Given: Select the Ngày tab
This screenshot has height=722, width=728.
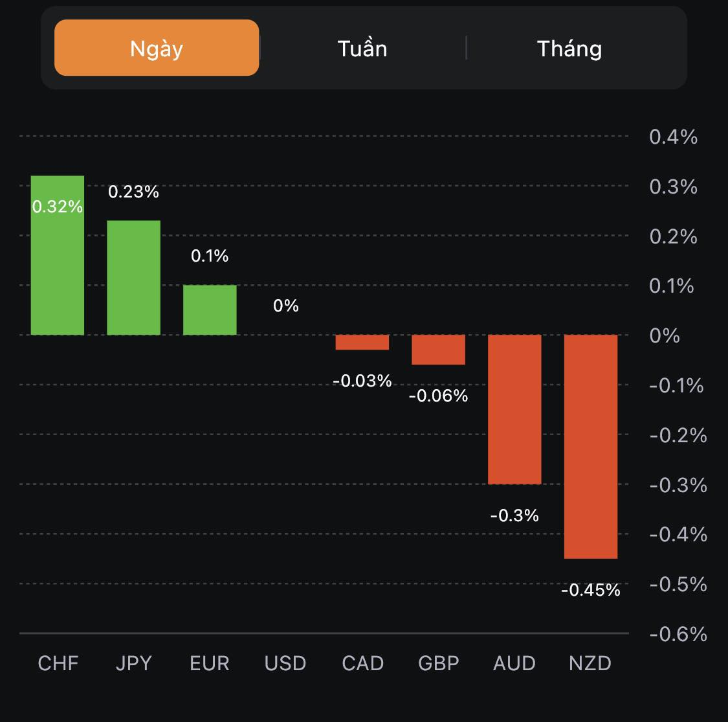Looking at the screenshot, I should (x=157, y=48).
